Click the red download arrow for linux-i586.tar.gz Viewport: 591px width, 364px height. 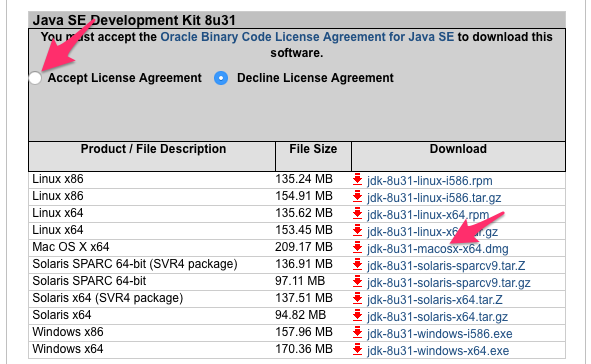(x=357, y=197)
